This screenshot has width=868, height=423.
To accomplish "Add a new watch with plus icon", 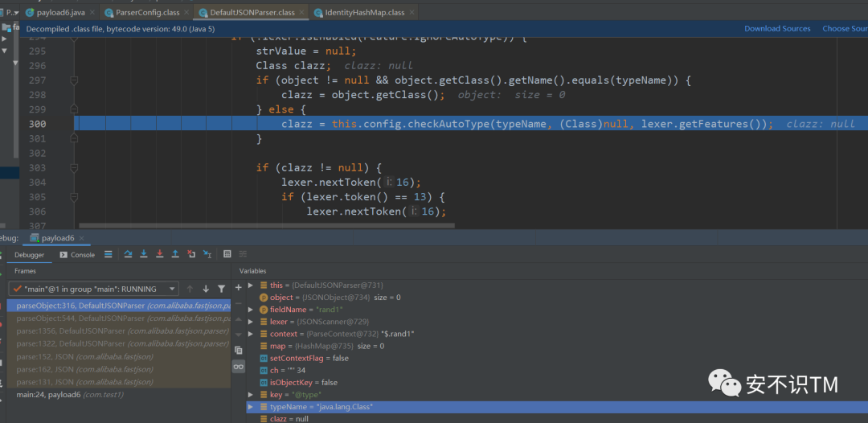I will pyautogui.click(x=238, y=287).
